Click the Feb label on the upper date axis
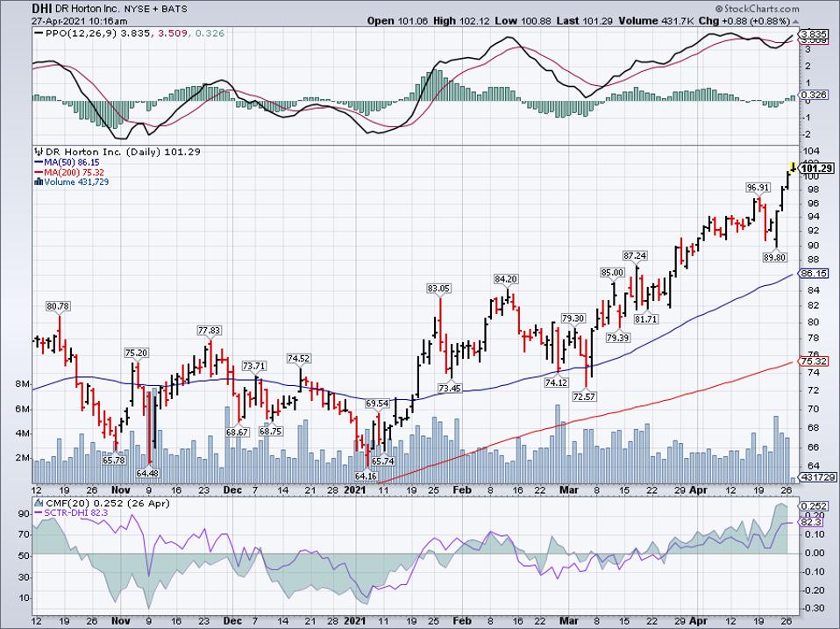 click(x=461, y=490)
